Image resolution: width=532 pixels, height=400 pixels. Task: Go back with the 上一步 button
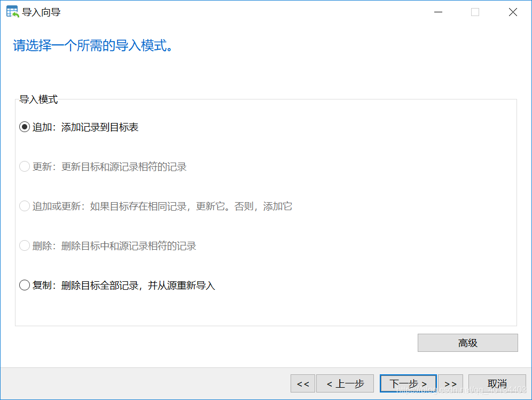345,383
